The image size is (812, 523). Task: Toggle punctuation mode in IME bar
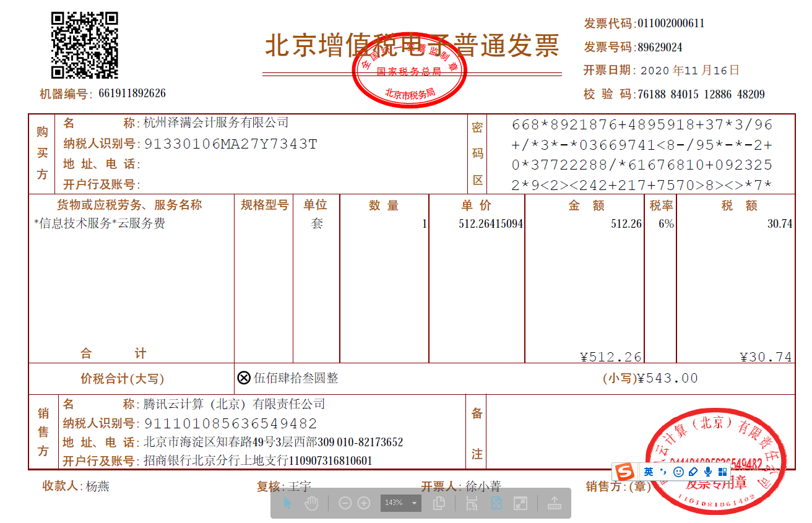663,472
